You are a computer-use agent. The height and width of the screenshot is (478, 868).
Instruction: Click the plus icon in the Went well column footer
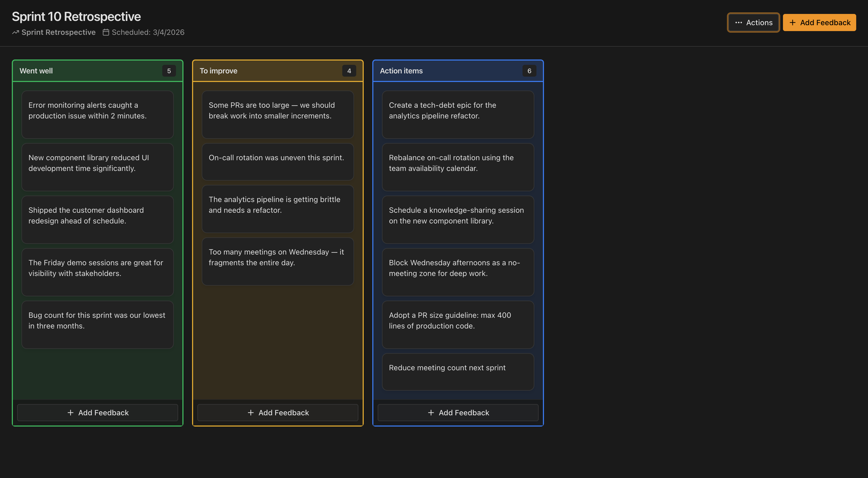click(71, 412)
